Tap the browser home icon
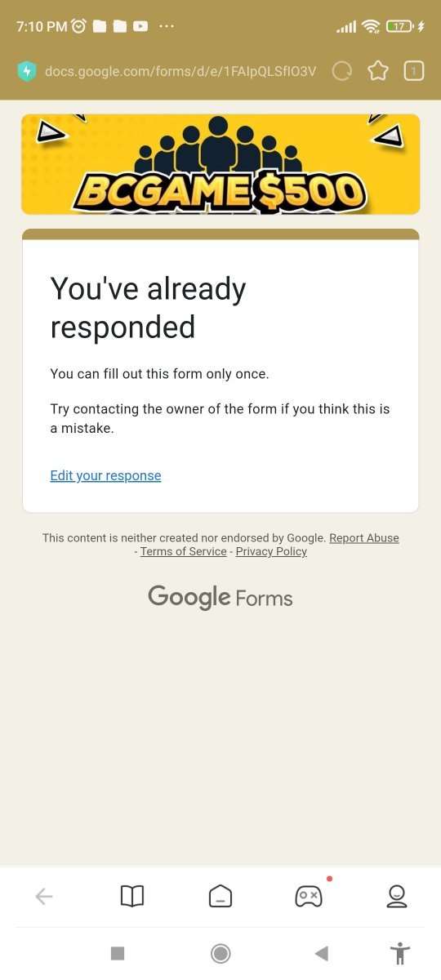Screen dimensions: 441x980 (x=220, y=897)
